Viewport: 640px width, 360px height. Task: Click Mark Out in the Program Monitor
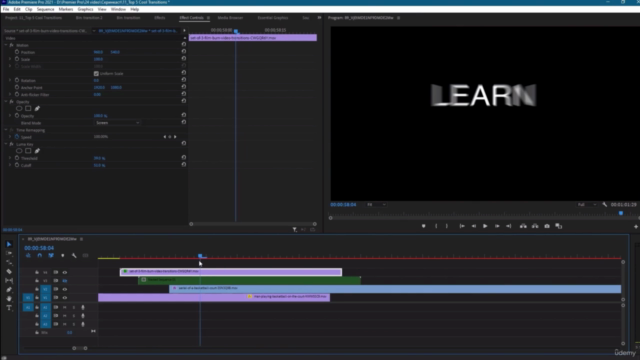pos(447,226)
